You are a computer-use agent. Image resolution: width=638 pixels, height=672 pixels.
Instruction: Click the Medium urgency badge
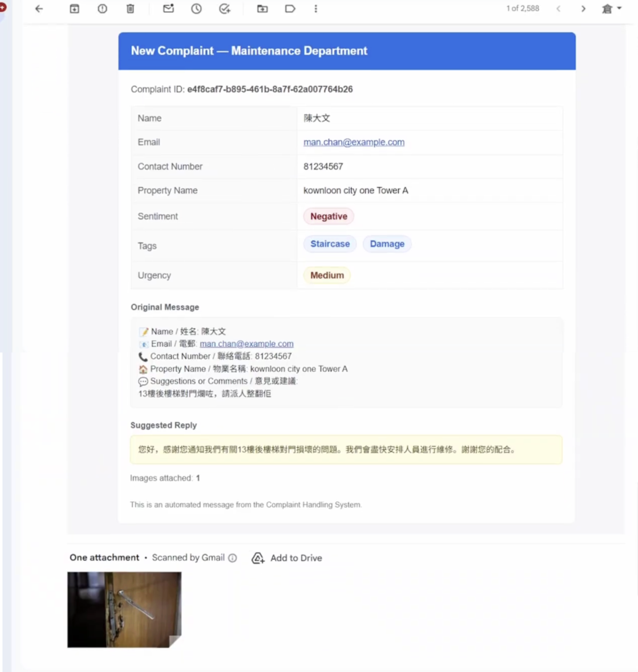(327, 275)
